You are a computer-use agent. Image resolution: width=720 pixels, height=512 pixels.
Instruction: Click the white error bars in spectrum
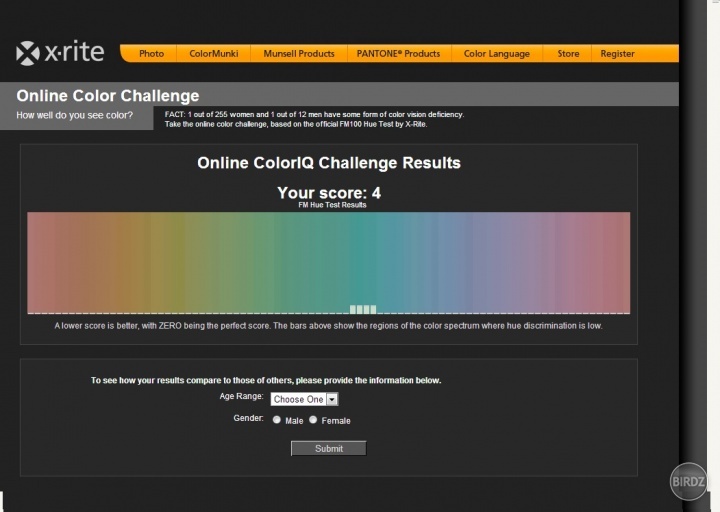pos(363,309)
